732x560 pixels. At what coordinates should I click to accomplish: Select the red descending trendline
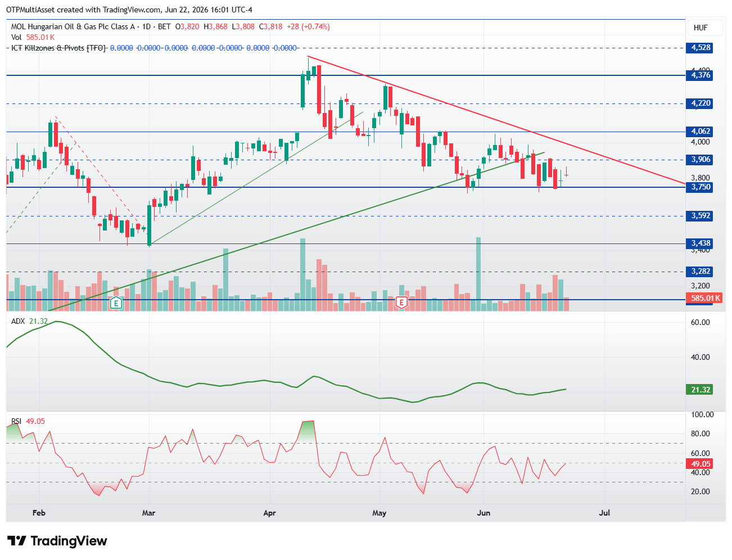[x=496, y=120]
